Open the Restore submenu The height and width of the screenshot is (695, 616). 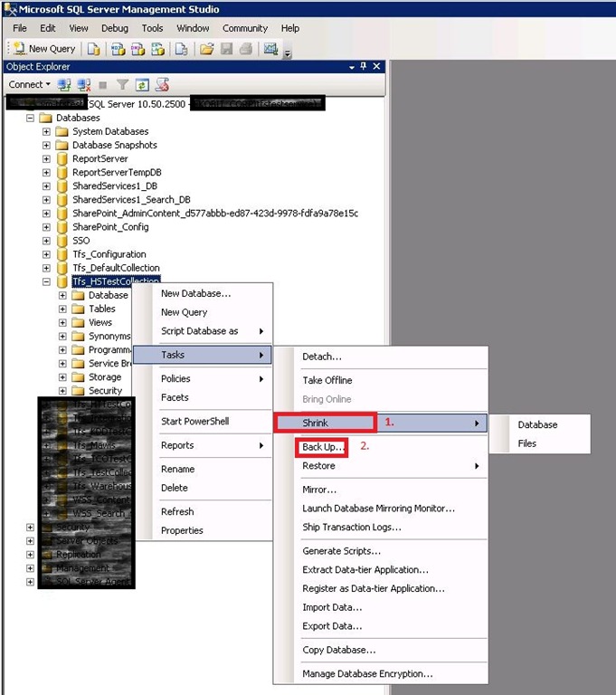pyautogui.click(x=318, y=466)
